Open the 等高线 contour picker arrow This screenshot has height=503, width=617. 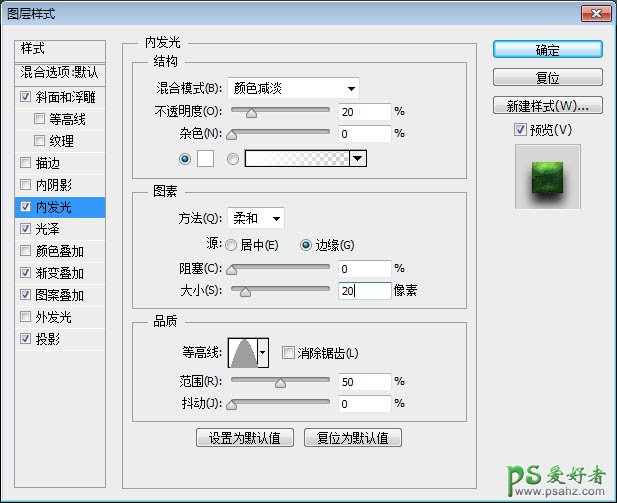263,352
